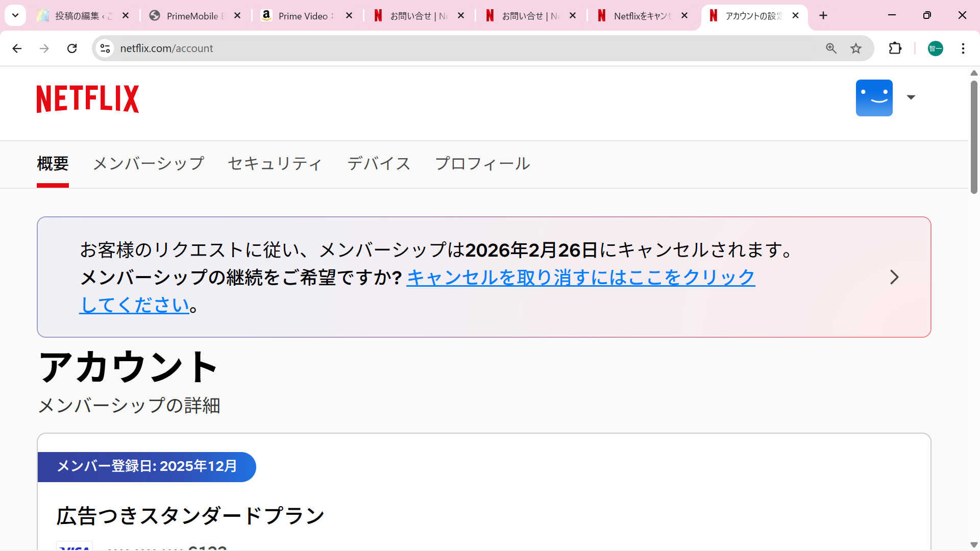The image size is (980, 551).
Task: Click the blue smiley profile avatar
Action: point(874,98)
